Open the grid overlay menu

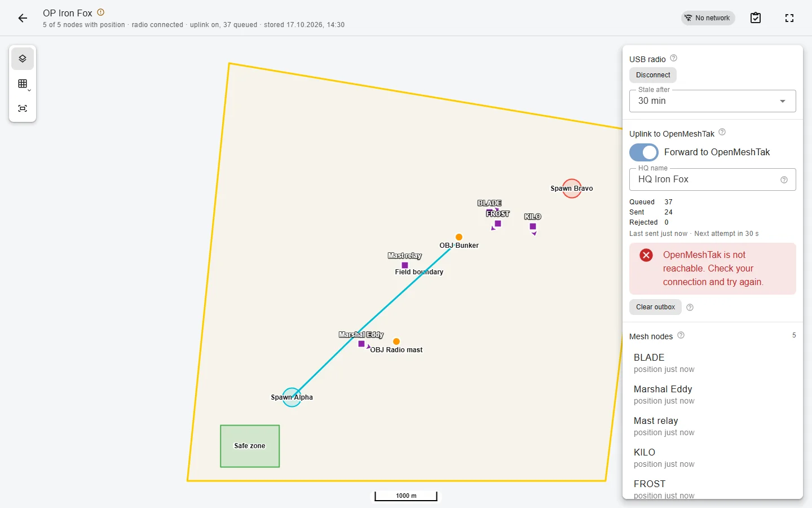coord(23,84)
